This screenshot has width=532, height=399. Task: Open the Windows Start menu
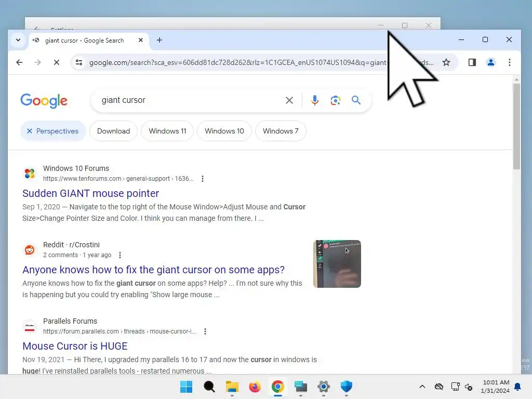pyautogui.click(x=186, y=387)
